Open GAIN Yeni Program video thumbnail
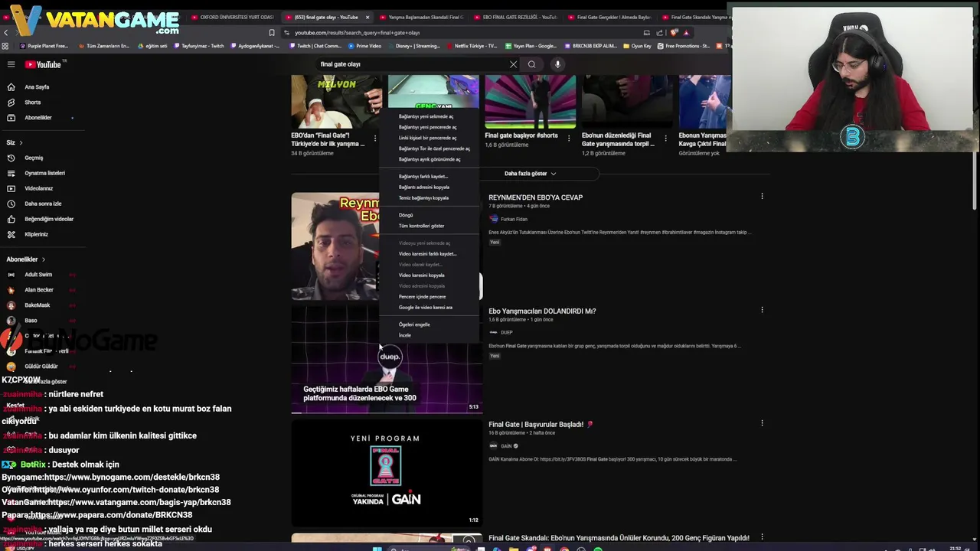This screenshot has width=980, height=551. [387, 473]
